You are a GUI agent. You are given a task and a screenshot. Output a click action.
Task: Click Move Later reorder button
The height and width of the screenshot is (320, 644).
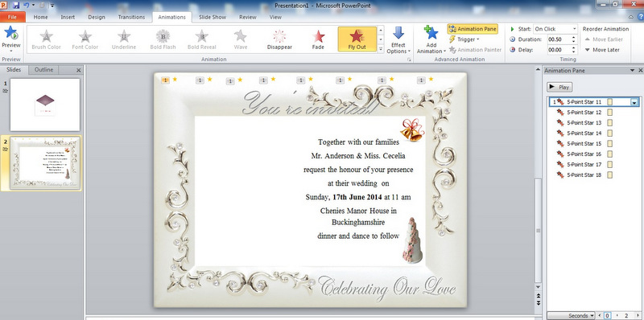click(x=602, y=50)
